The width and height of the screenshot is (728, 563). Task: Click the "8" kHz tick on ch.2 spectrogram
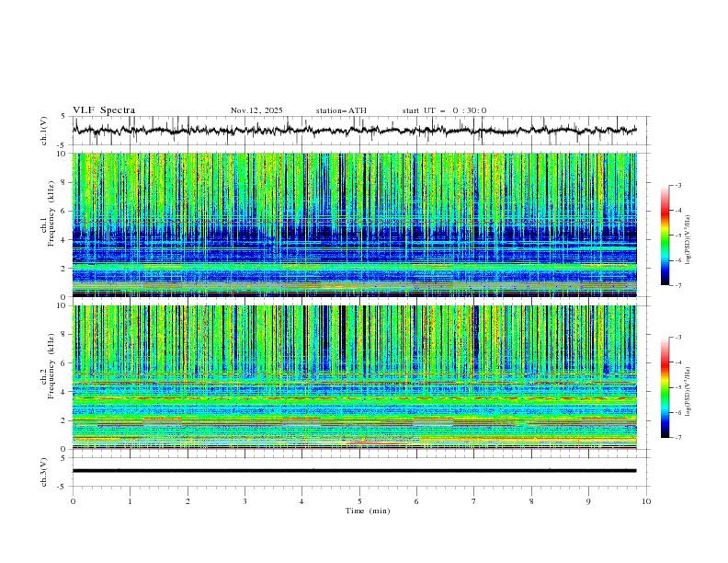click(x=65, y=335)
